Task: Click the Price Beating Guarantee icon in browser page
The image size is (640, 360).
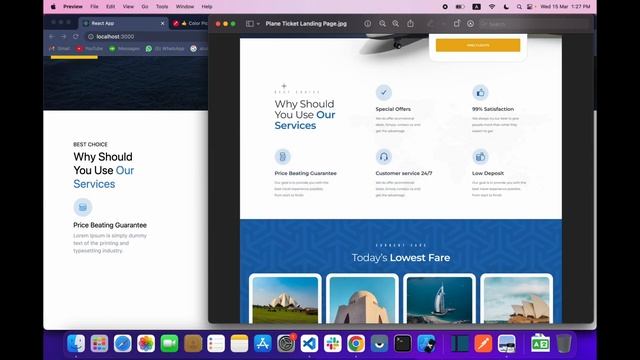Action: point(83,207)
